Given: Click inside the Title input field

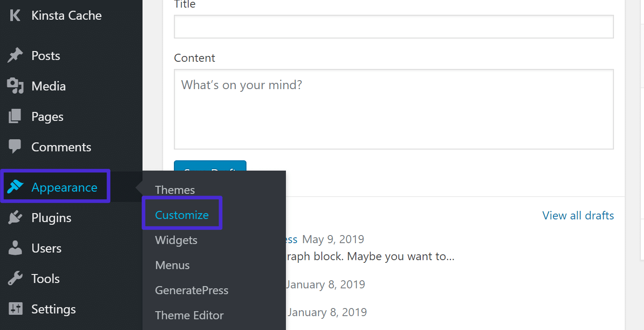Looking at the screenshot, I should (x=393, y=26).
